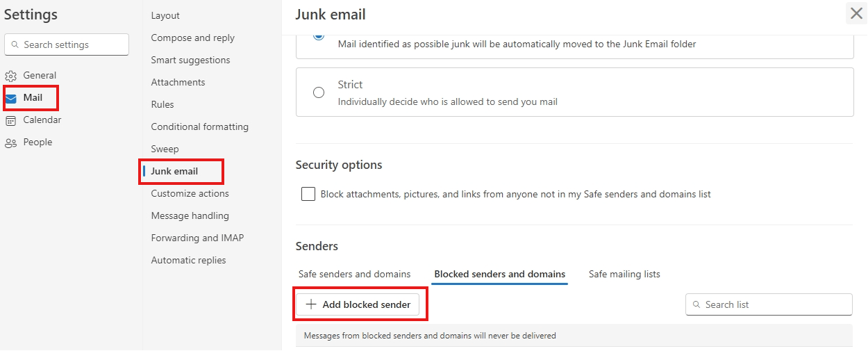Open Automatic replies settings
The image size is (868, 351).
188,260
